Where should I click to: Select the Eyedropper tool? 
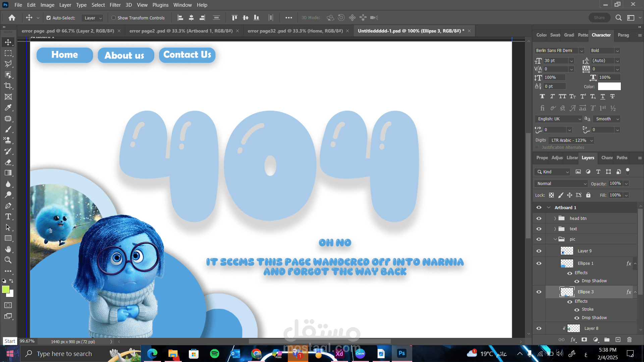click(8, 108)
